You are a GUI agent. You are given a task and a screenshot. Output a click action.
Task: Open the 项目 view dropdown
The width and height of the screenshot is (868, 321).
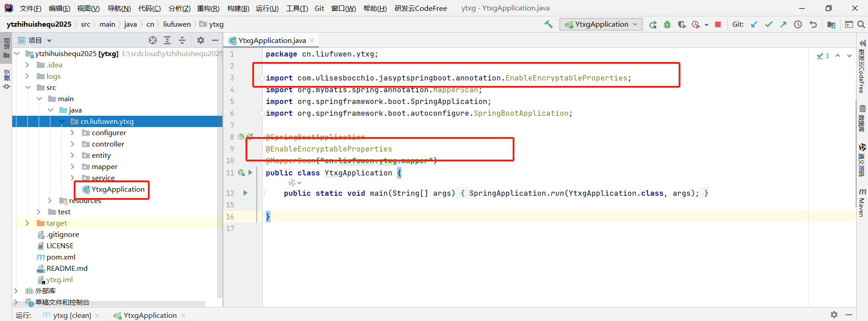35,40
